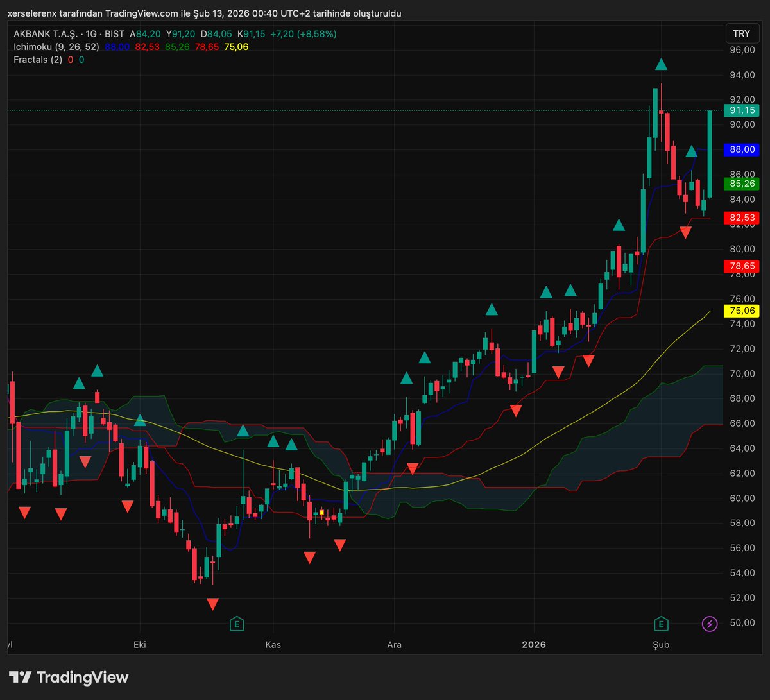Select the Ichimoku (9, 26, 52) indicator legend
Image resolution: width=770 pixels, height=700 pixels.
(55, 47)
